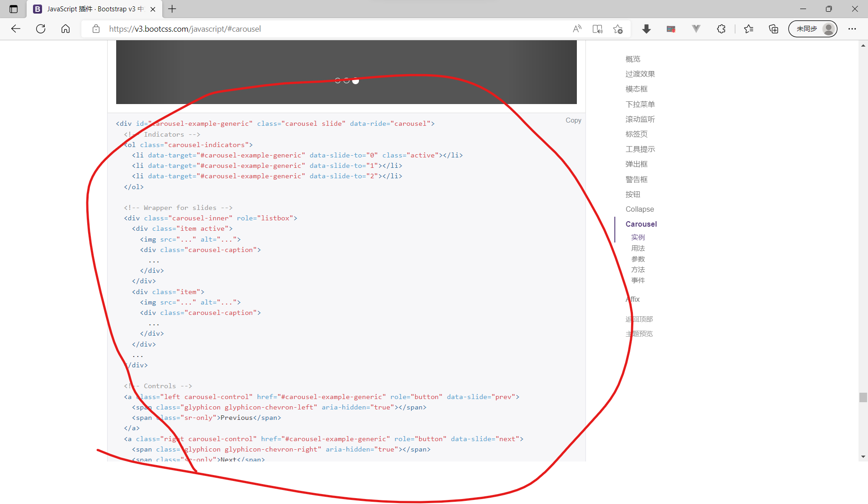This screenshot has height=504, width=868.
Task: Click the address bar URL field
Action: 184,29
